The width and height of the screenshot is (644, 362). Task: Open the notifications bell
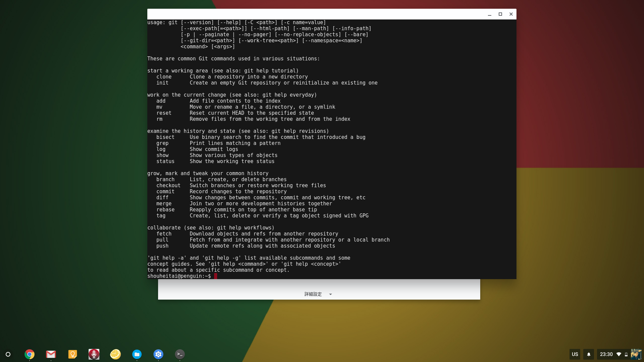pos(589,354)
